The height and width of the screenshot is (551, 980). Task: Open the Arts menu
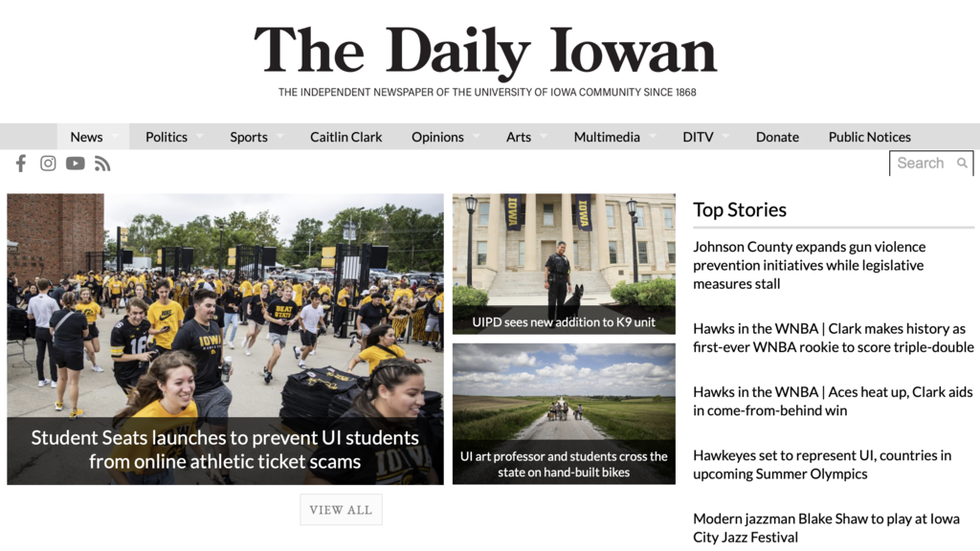pyautogui.click(x=519, y=137)
